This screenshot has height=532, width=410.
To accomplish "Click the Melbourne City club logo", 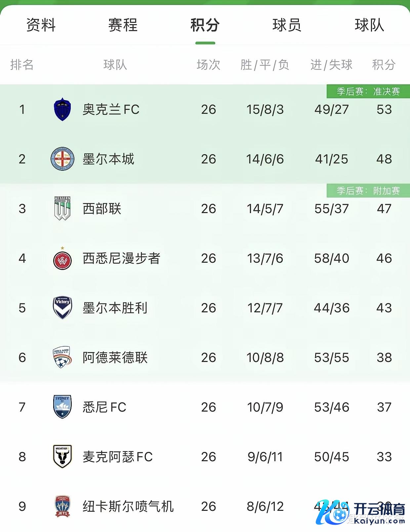I will tap(62, 159).
